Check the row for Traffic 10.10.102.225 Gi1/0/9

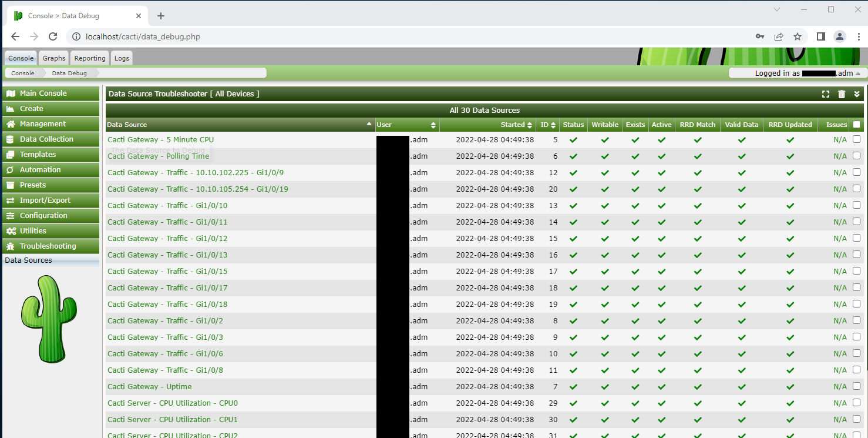856,172
